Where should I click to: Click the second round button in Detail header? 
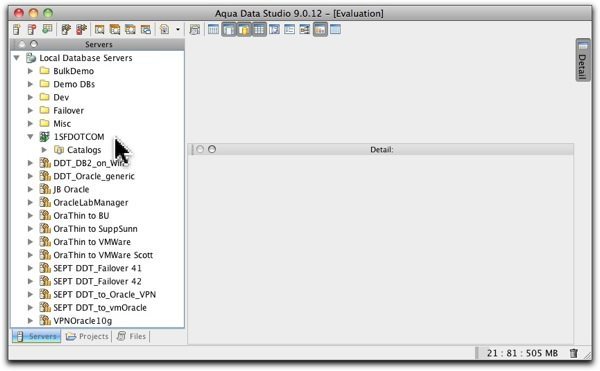tap(212, 149)
